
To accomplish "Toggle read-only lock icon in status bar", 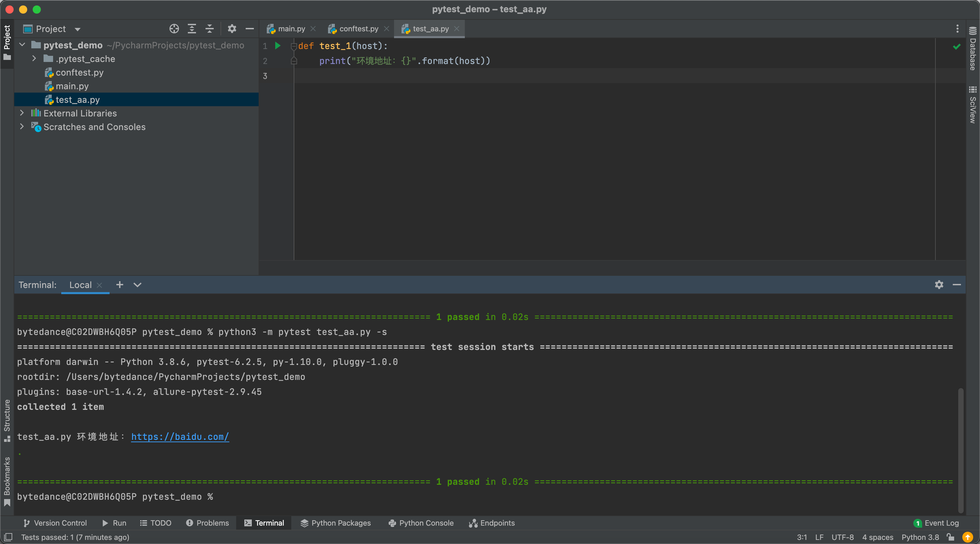I will (951, 537).
